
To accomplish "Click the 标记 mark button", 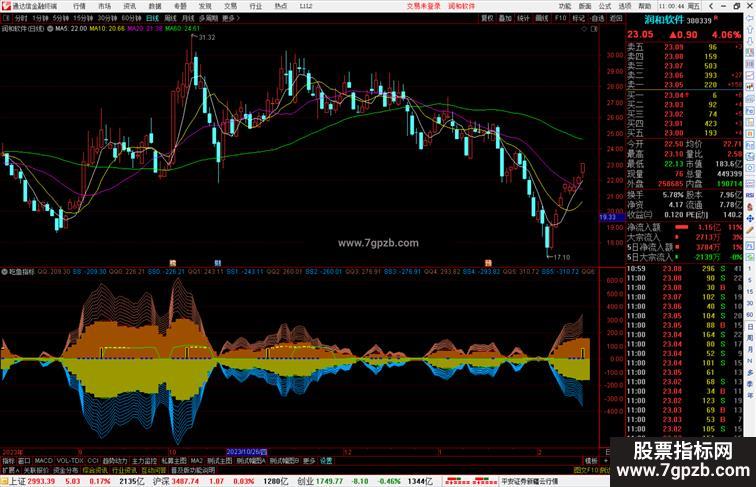I will click(x=578, y=18).
